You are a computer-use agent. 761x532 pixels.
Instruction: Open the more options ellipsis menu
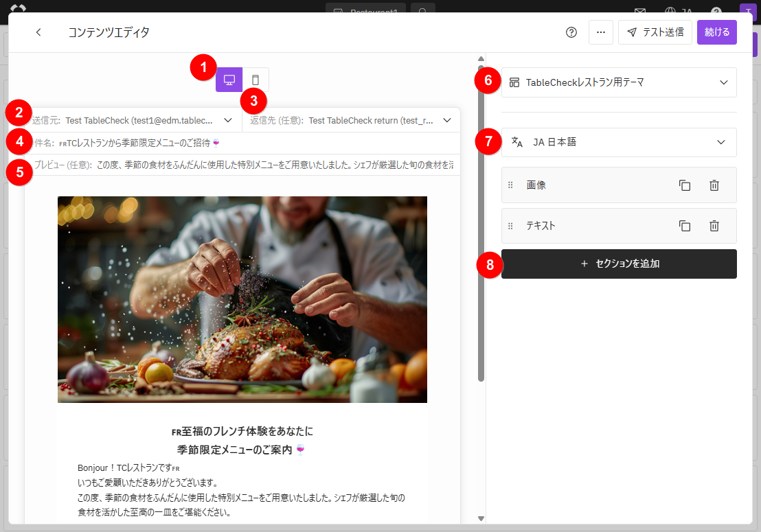[x=601, y=32]
